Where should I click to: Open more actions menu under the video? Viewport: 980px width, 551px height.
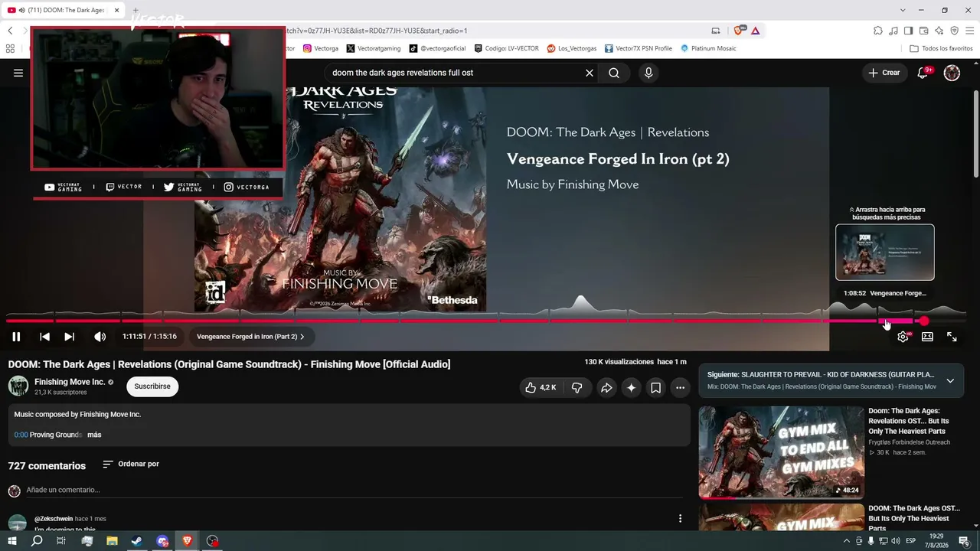(x=680, y=388)
